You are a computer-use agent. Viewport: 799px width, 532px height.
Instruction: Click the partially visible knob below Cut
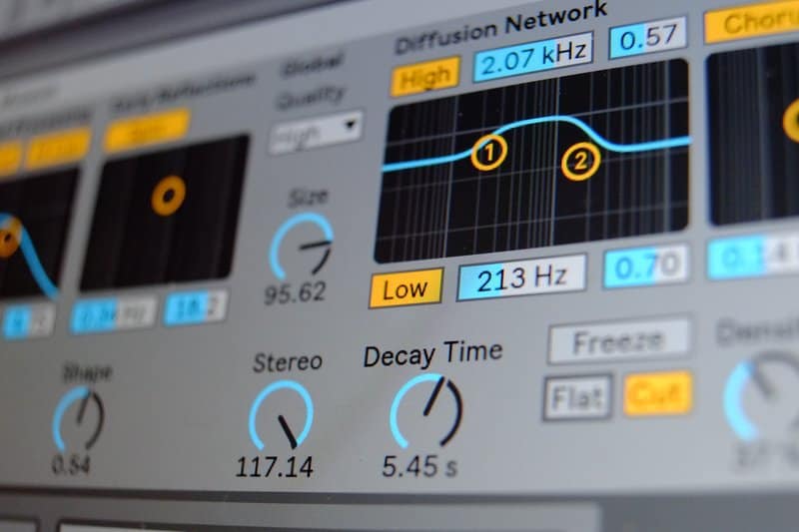pyautogui.click(x=765, y=398)
